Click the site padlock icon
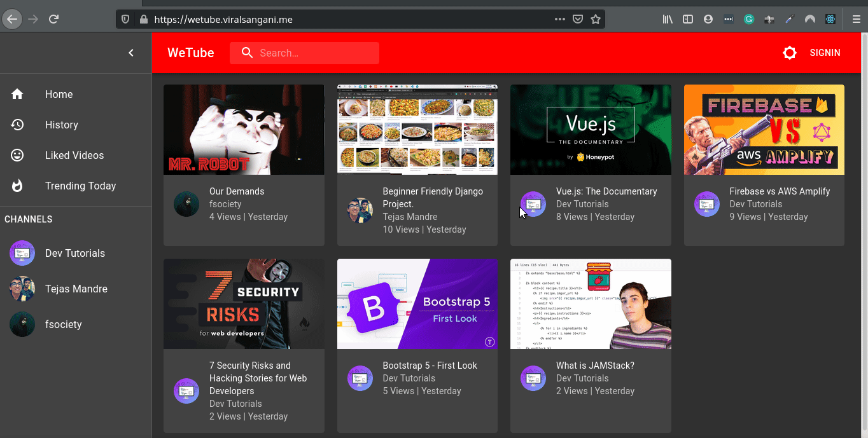The image size is (868, 438). click(x=143, y=20)
